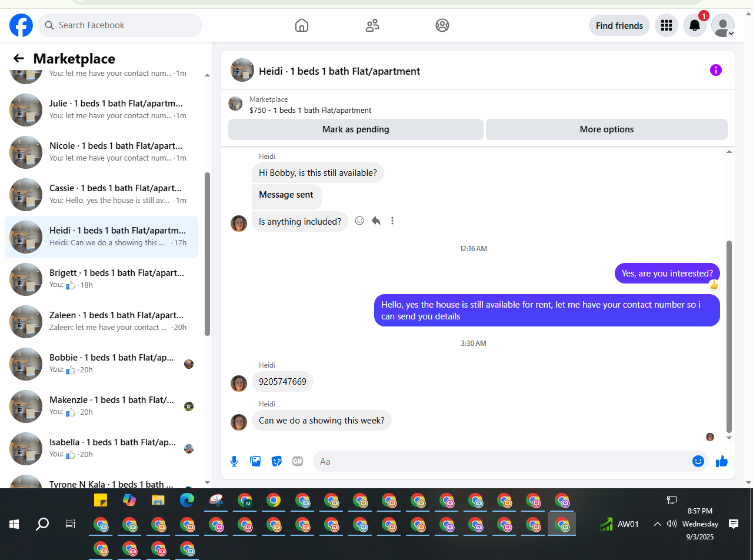Click the chat messages scrollbar thumb
The image size is (753, 560).
coord(729,336)
